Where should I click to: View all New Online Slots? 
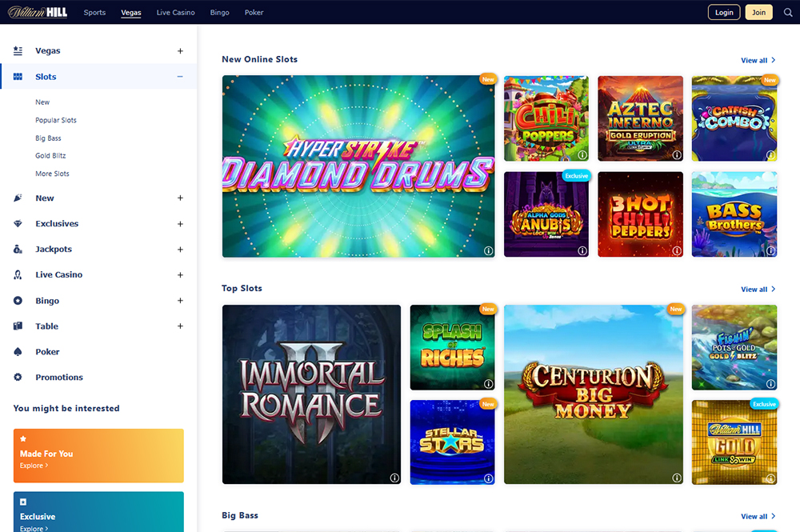coord(758,60)
